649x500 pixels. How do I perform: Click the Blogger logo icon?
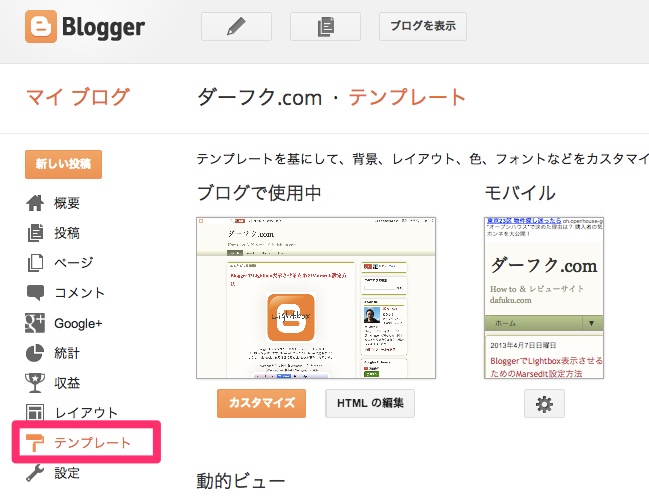coord(41,26)
